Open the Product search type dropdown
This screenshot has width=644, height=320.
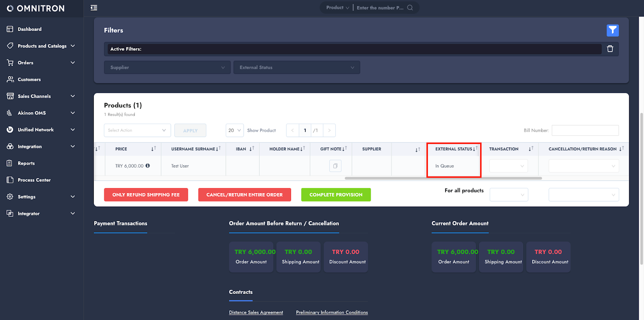point(337,8)
